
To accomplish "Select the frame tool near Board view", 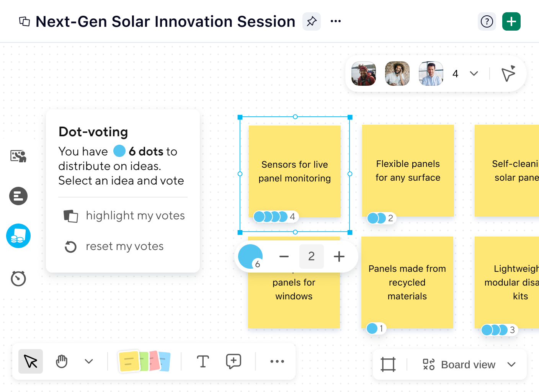I will 388,364.
